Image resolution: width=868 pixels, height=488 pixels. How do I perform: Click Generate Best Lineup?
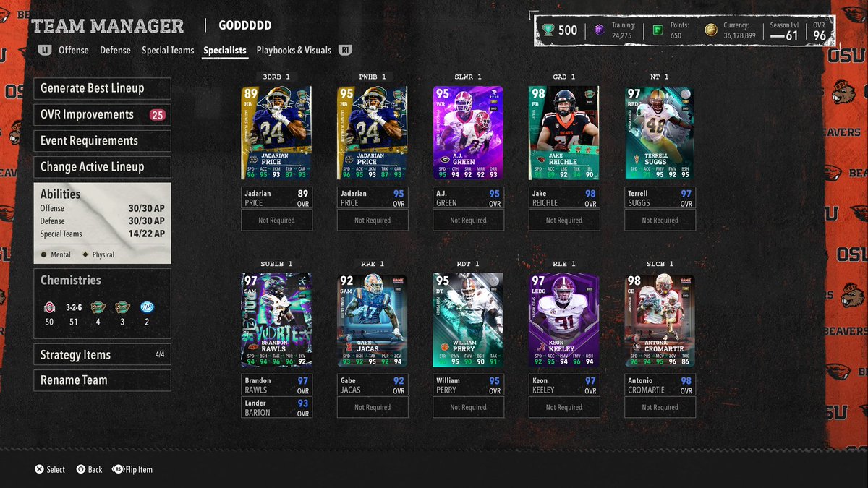coord(102,88)
